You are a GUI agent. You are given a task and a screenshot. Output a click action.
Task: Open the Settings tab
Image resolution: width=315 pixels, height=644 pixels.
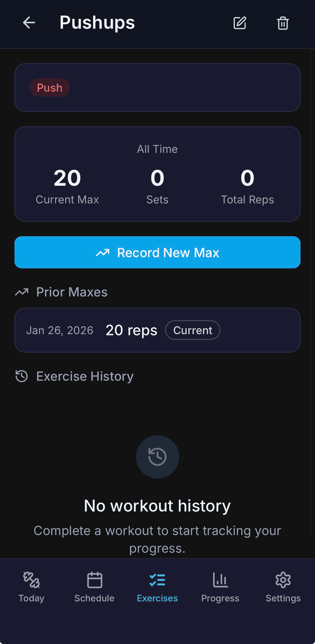[x=283, y=586]
